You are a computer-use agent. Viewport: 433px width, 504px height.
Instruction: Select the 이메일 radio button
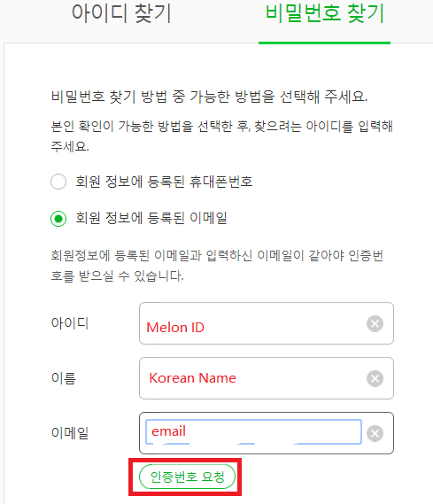click(58, 219)
